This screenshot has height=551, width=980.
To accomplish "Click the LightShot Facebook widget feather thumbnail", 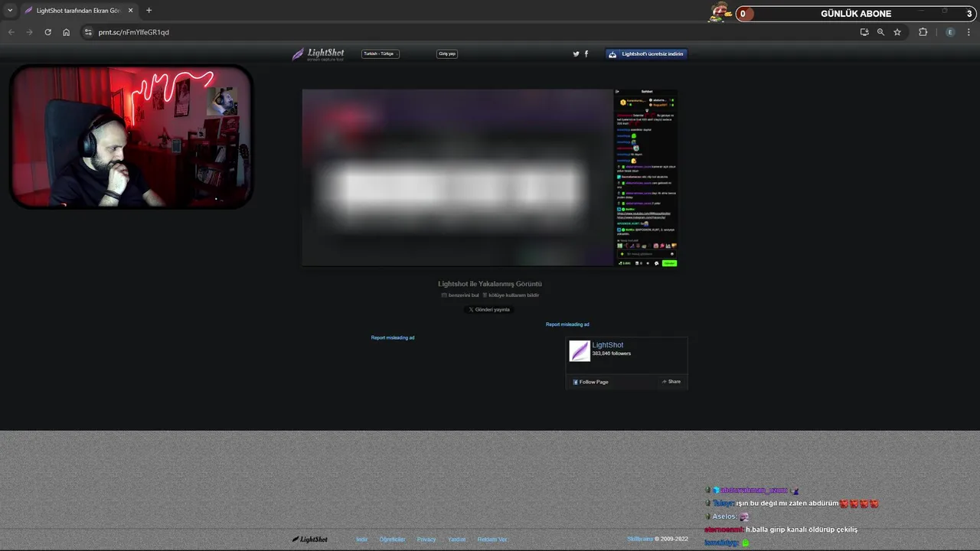I will tap(580, 350).
